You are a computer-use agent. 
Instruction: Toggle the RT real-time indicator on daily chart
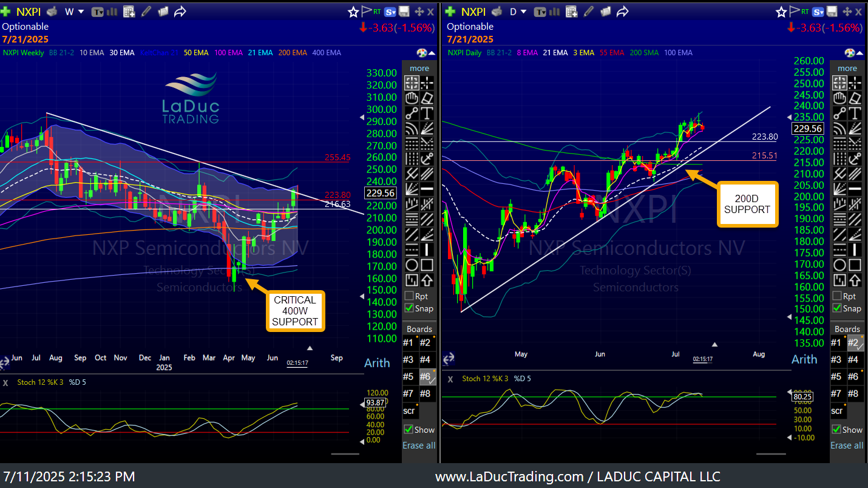click(x=806, y=12)
